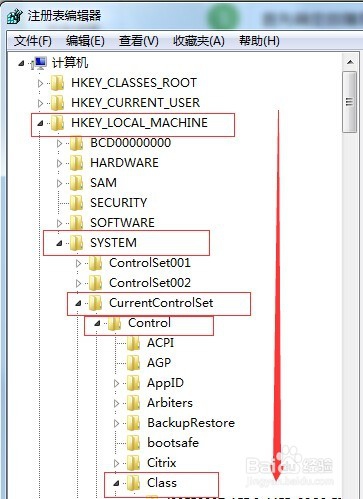Viewport: 363px width, 499px height.
Task: Click SECURITY folder icon
Action: (77, 203)
